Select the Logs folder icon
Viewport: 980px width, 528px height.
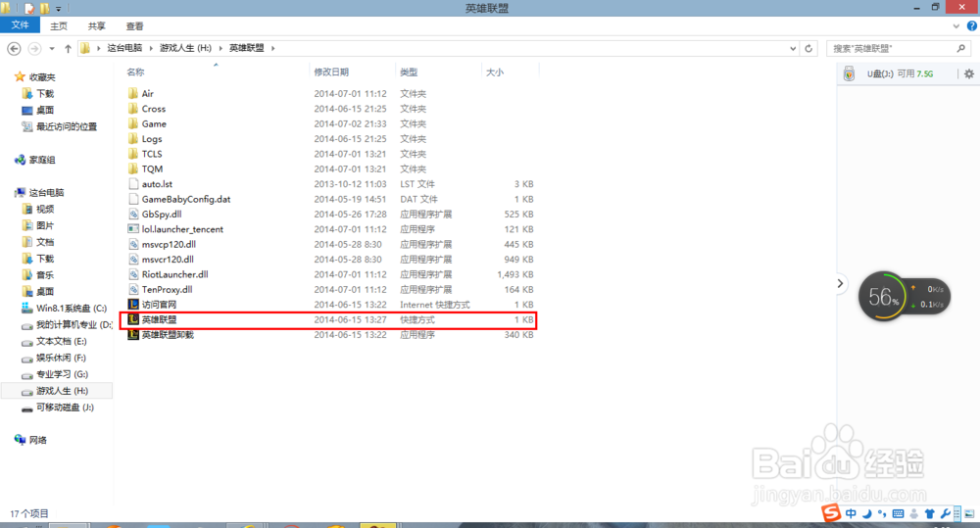click(133, 138)
